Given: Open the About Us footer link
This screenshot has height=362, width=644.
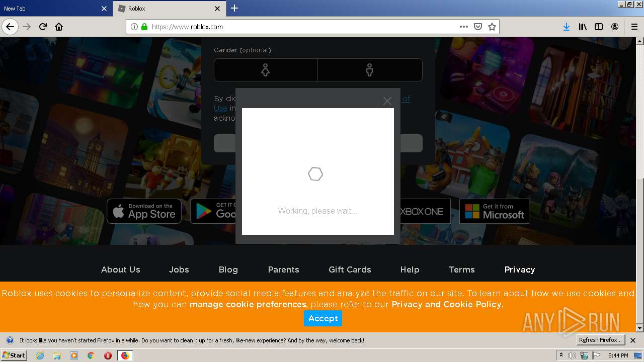Looking at the screenshot, I should [121, 269].
